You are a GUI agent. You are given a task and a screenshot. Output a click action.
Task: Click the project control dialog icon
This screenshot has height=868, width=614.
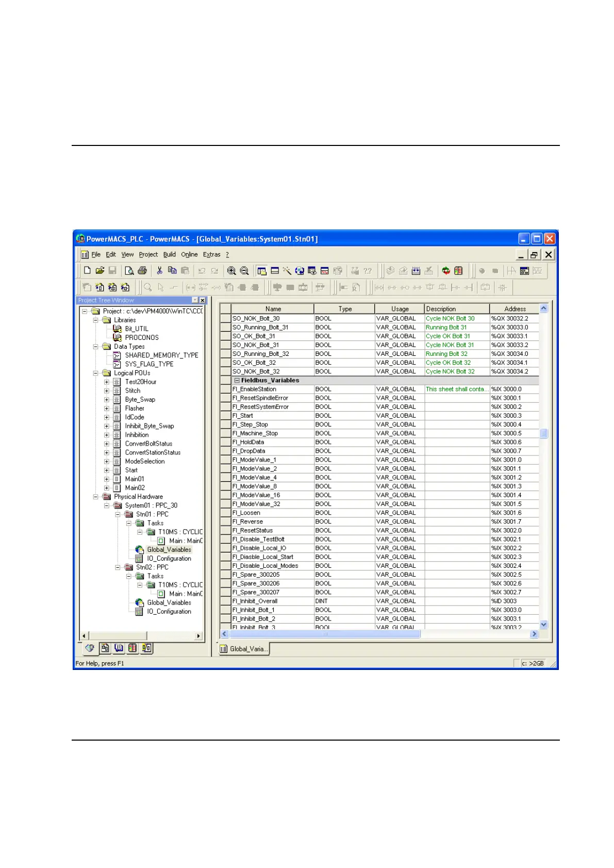coord(458,270)
